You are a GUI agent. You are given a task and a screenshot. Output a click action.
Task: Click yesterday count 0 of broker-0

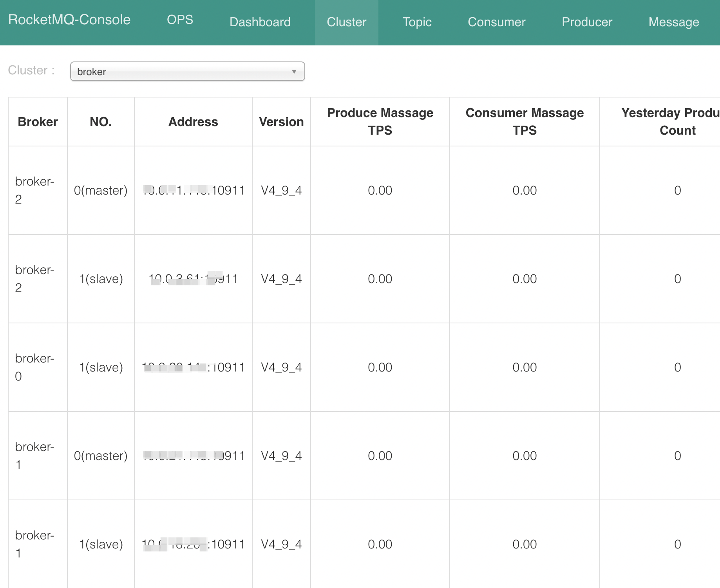pos(678,367)
